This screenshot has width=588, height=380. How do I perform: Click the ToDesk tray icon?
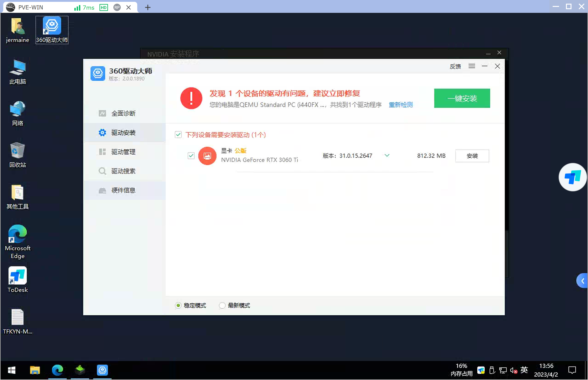tap(481, 370)
